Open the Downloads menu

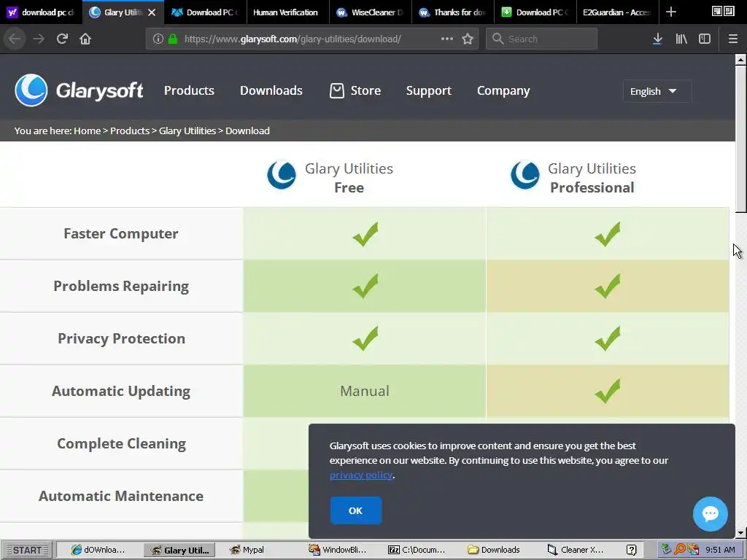point(271,90)
